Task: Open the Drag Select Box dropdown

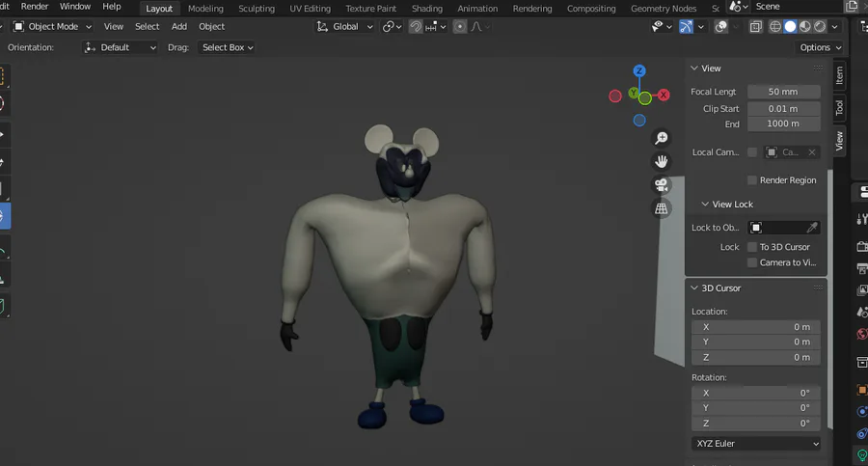Action: (x=228, y=47)
